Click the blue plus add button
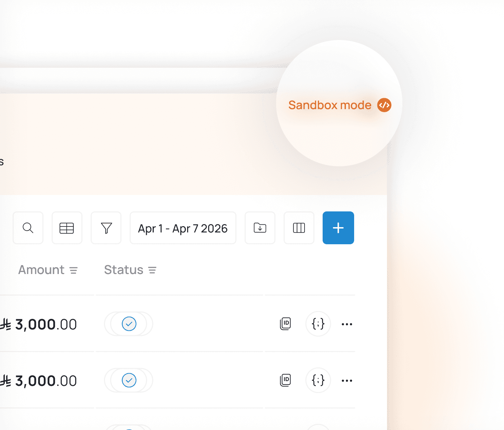This screenshot has width=504, height=430. tap(338, 228)
